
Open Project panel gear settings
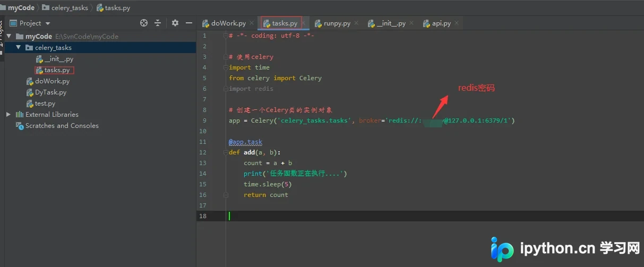point(175,23)
